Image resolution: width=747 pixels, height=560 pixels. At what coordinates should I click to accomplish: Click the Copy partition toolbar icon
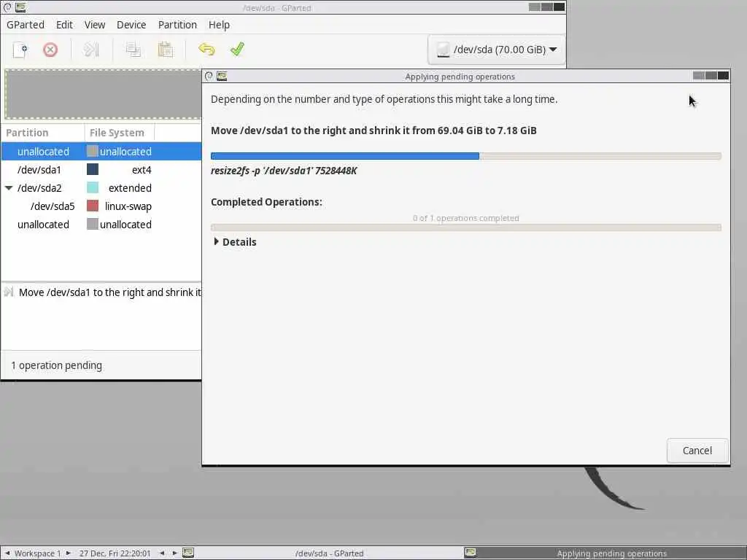(x=133, y=50)
